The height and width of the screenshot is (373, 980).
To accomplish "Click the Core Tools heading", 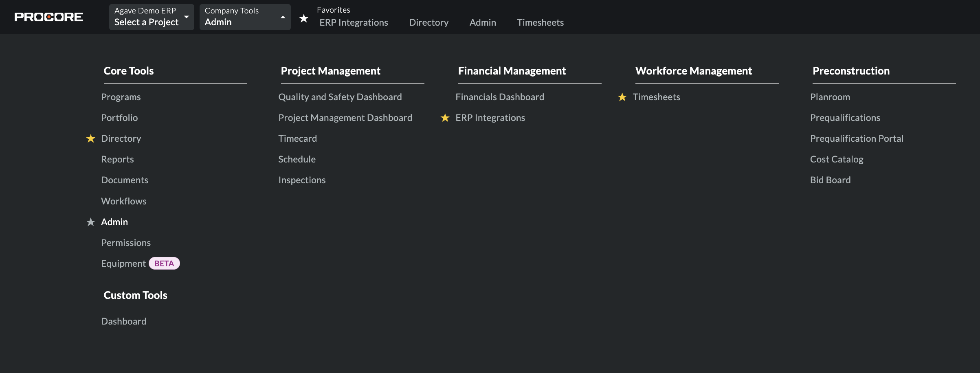I will [x=129, y=71].
